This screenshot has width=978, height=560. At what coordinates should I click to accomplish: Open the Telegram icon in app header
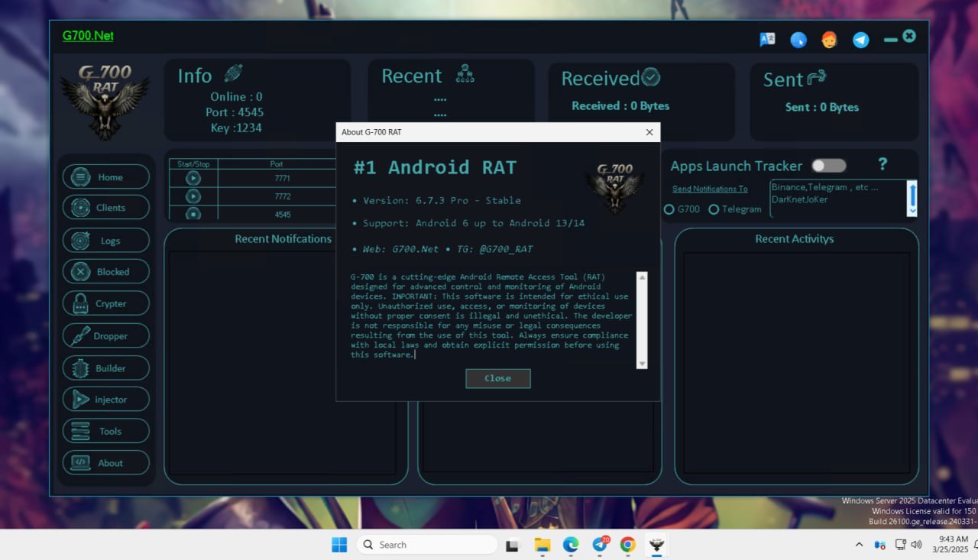coord(861,40)
